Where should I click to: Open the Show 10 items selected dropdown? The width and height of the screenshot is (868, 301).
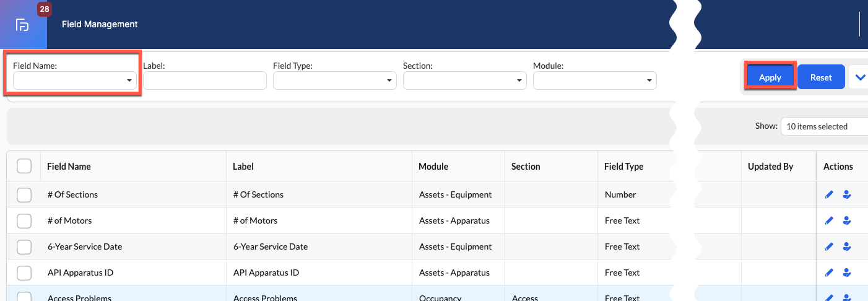824,126
